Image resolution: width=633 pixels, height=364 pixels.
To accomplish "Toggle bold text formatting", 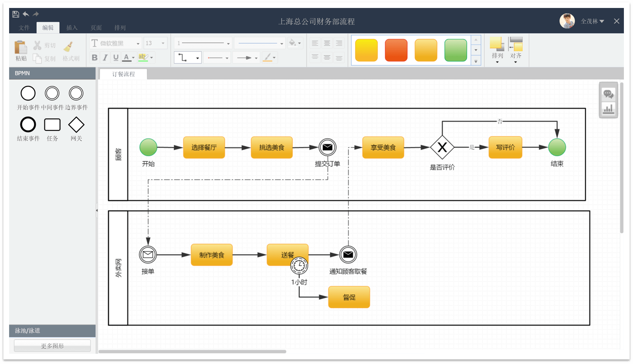I will point(94,57).
